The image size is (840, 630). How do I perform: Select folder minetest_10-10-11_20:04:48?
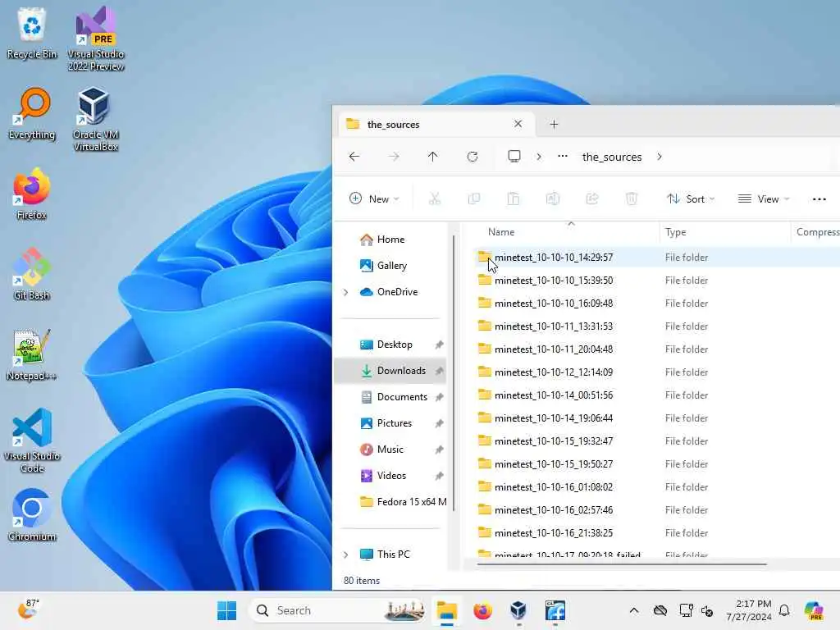coord(554,349)
